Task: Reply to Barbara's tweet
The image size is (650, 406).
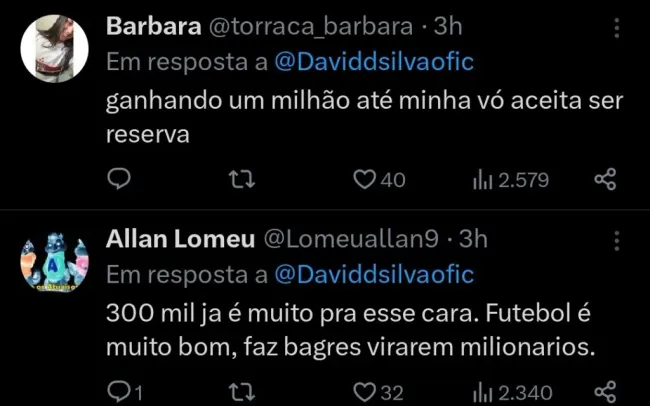Action: point(120,179)
